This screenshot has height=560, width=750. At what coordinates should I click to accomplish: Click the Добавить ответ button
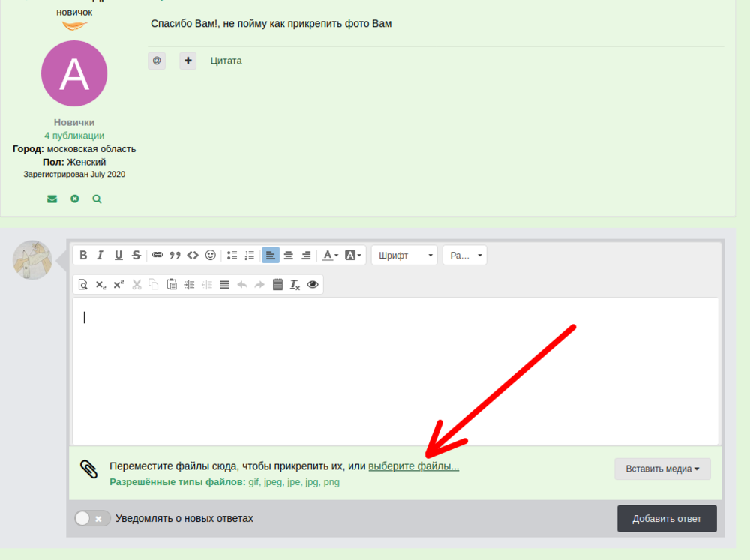click(x=667, y=519)
